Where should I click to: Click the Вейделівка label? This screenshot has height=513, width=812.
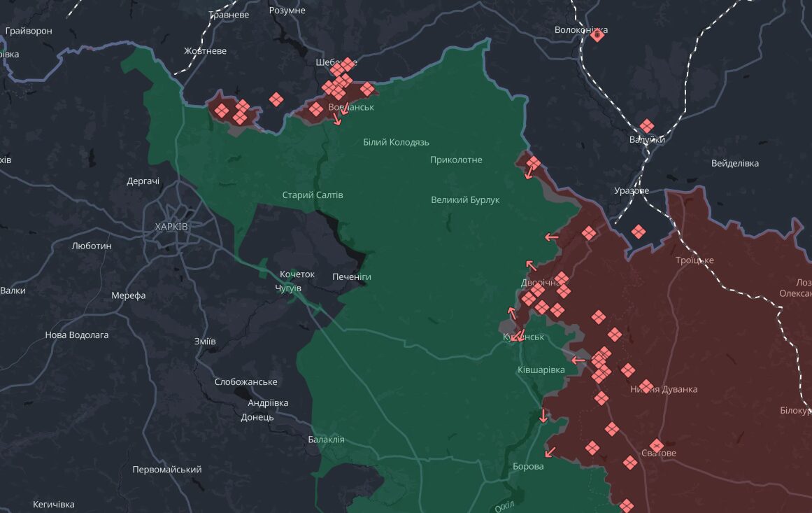point(735,163)
